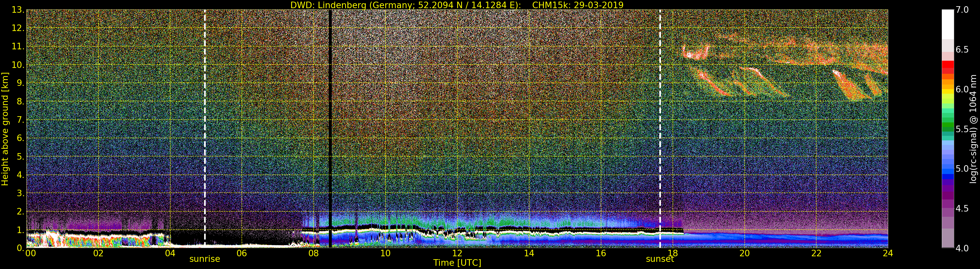The width and height of the screenshot is (980, 269).
Task: Click the height tick label '0.'
Action: pyautogui.click(x=21, y=248)
